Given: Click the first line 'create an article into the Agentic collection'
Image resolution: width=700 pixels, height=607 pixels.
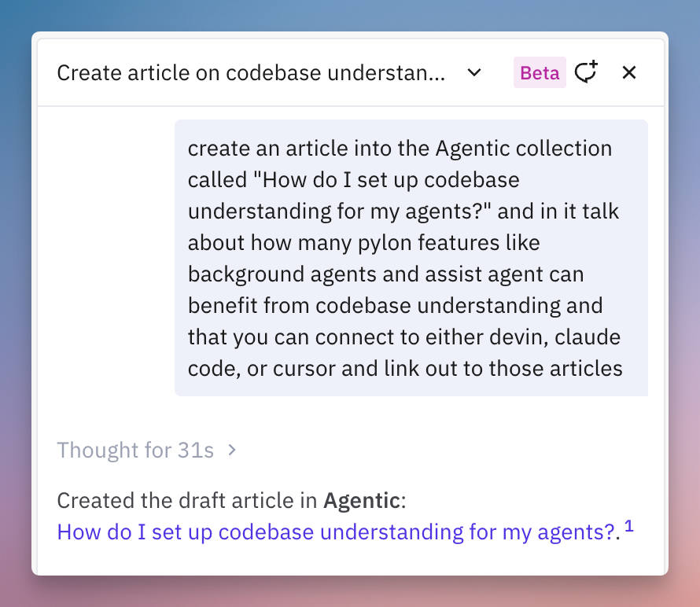Looking at the screenshot, I should click(x=400, y=148).
